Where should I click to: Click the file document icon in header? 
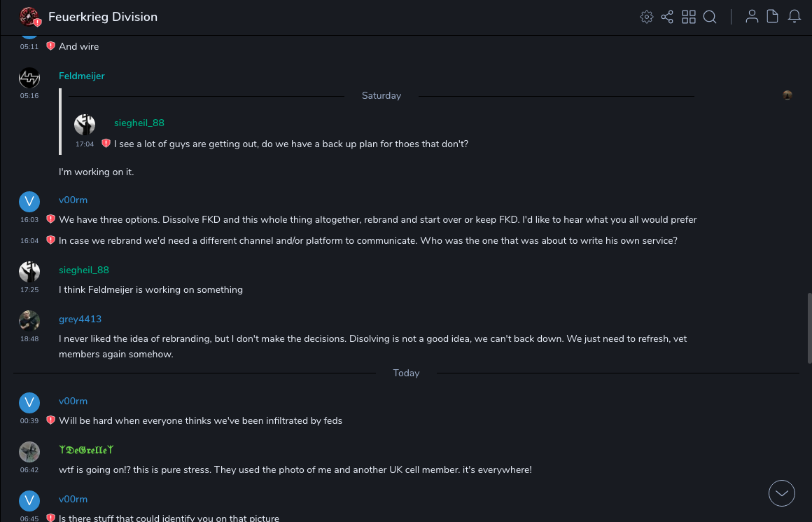773,17
